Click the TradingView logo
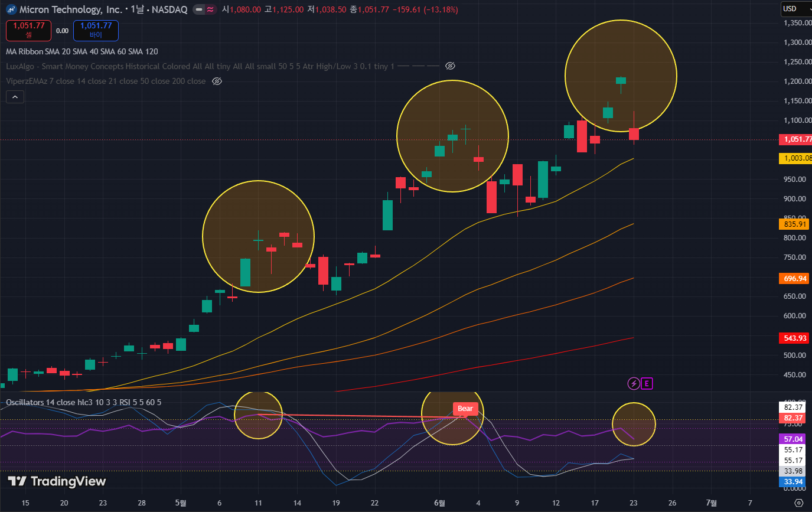Image resolution: width=812 pixels, height=512 pixels. point(57,481)
